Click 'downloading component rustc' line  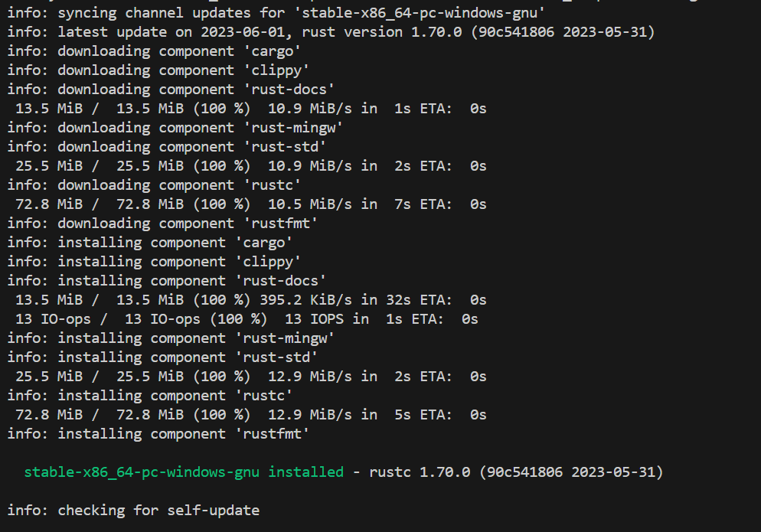pyautogui.click(x=154, y=185)
